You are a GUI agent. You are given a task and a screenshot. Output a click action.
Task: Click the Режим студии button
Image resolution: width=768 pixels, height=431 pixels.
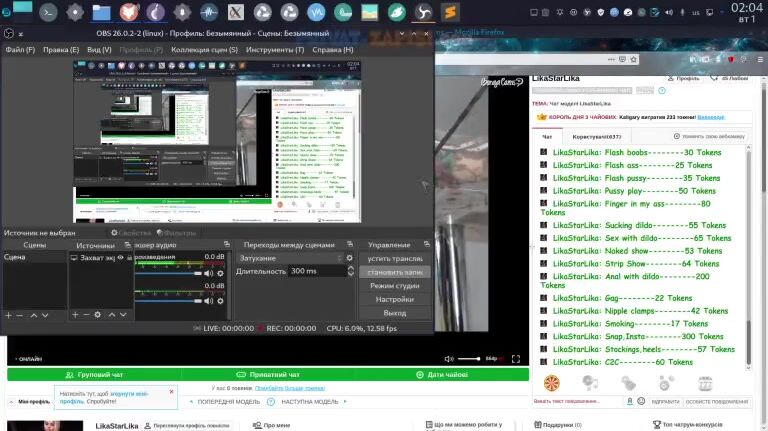(x=394, y=285)
